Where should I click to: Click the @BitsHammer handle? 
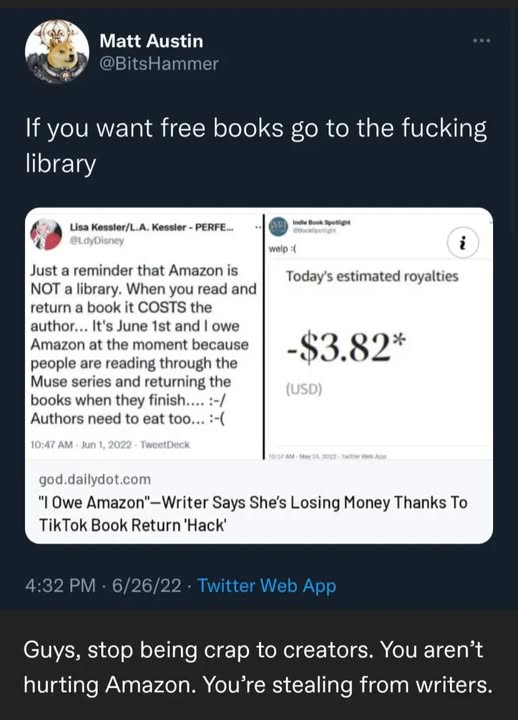[159, 63]
